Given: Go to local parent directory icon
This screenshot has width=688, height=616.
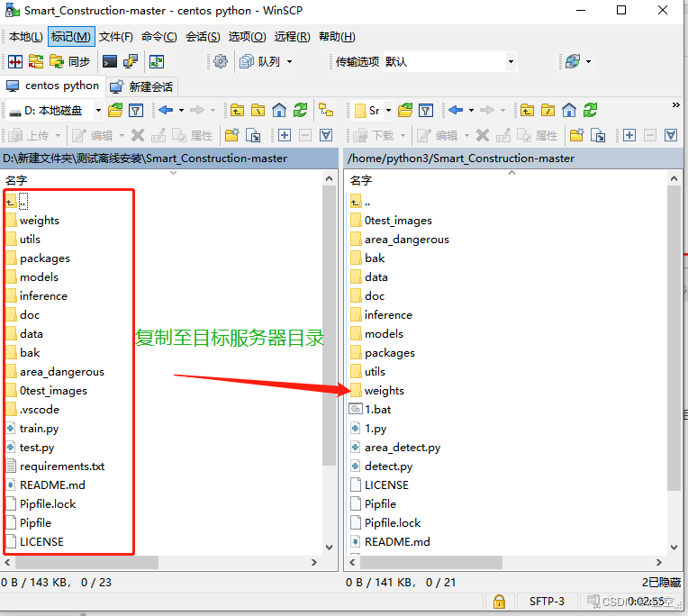Looking at the screenshot, I should coord(237,110).
